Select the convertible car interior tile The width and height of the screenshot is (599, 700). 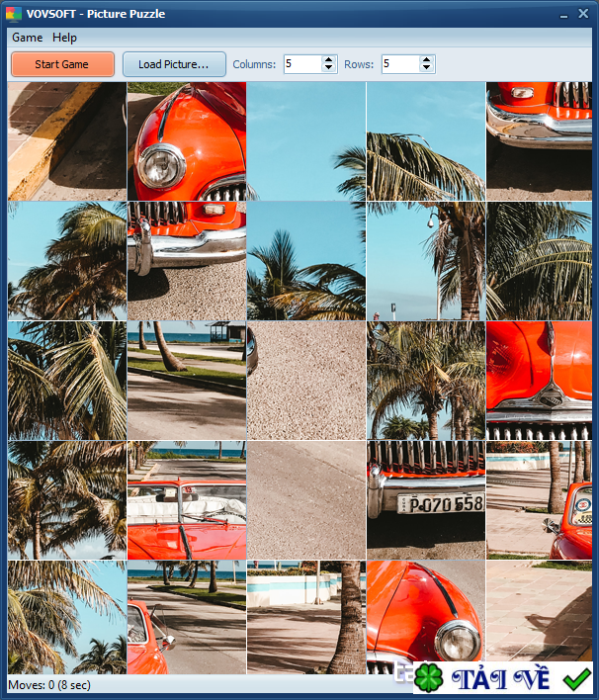[x=187, y=500]
